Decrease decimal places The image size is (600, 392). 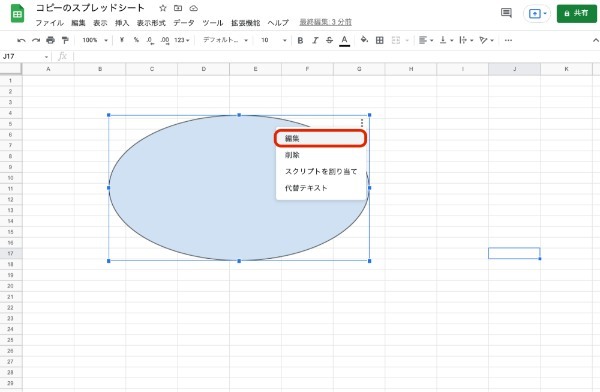point(150,40)
